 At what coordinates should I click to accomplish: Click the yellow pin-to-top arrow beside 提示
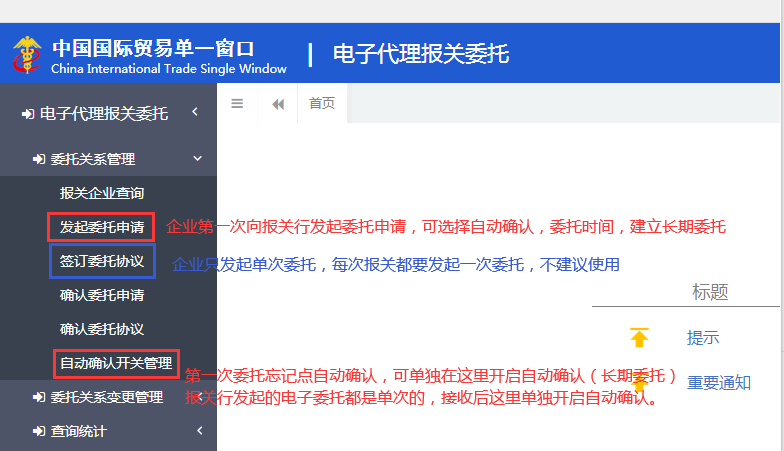[639, 338]
